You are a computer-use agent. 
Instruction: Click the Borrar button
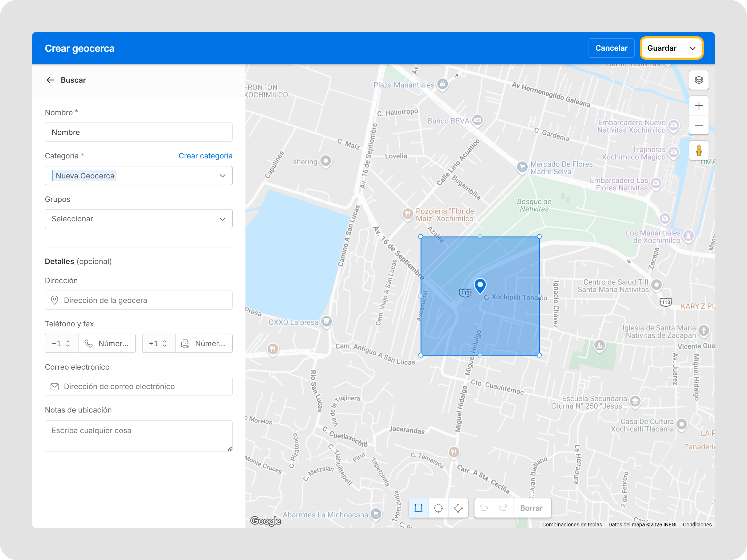click(x=531, y=508)
